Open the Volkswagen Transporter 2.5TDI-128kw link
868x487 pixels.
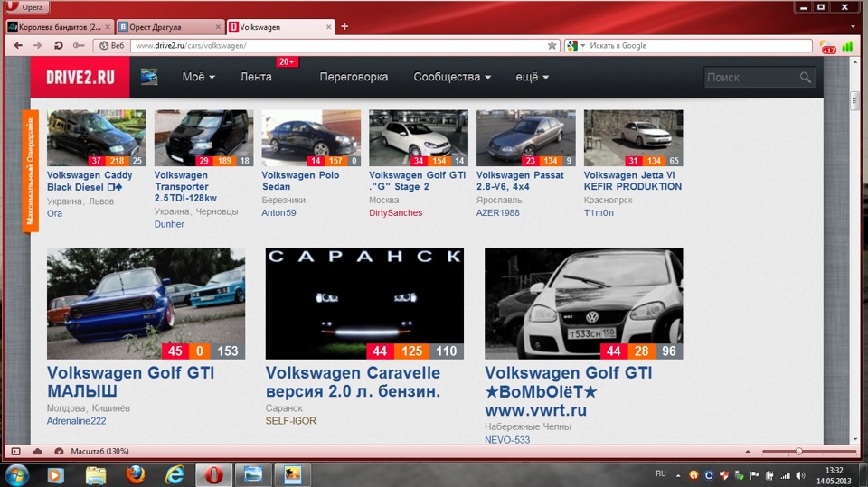[x=185, y=186]
